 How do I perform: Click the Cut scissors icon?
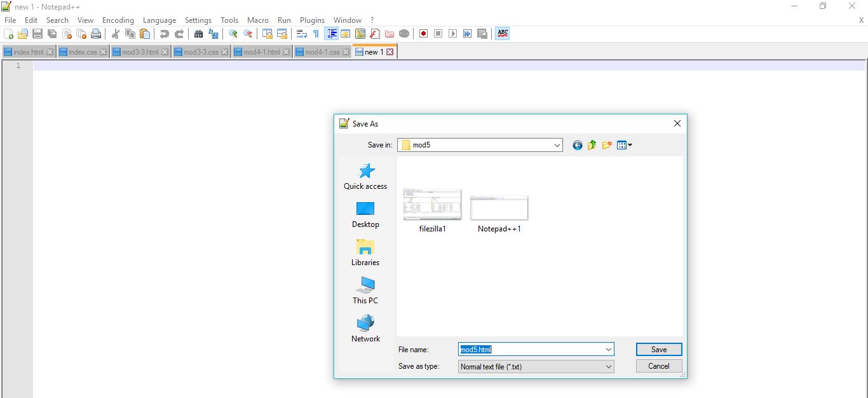pos(116,34)
